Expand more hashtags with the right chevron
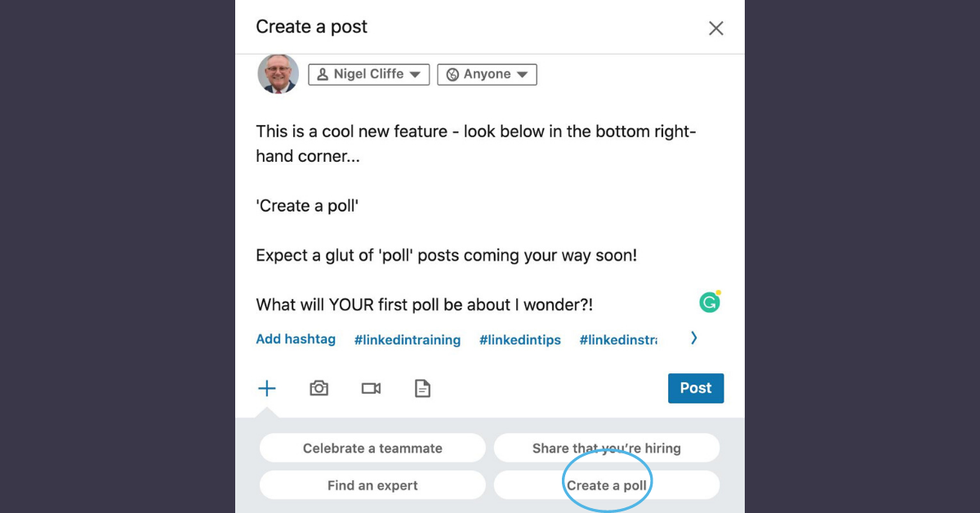The height and width of the screenshot is (513, 980). 693,337
